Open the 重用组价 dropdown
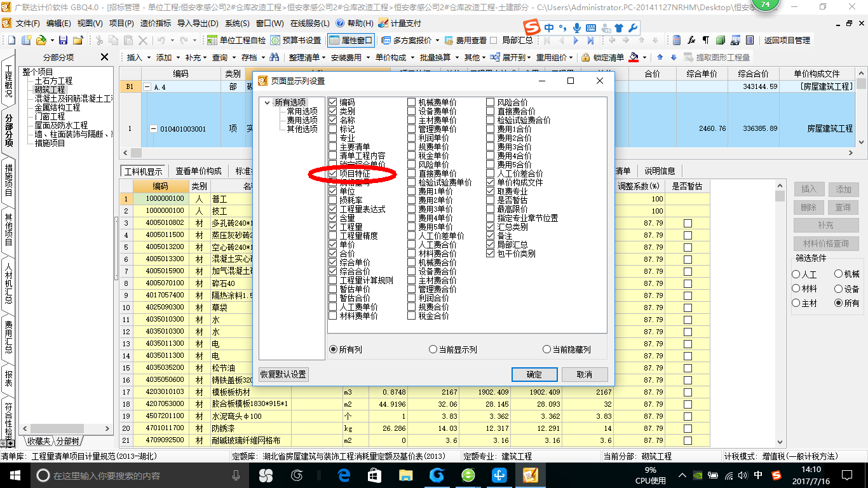The width and height of the screenshot is (868, 488). (555, 57)
